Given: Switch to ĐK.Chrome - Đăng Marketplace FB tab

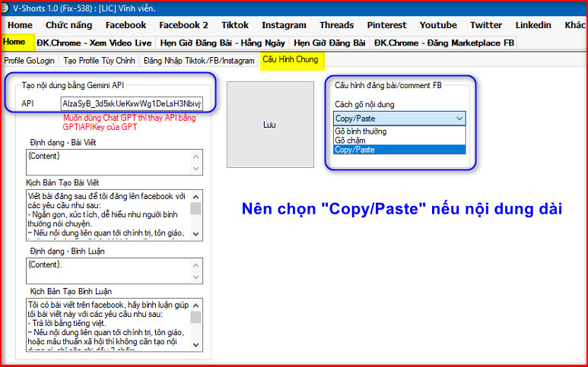Looking at the screenshot, I should pyautogui.click(x=444, y=43).
